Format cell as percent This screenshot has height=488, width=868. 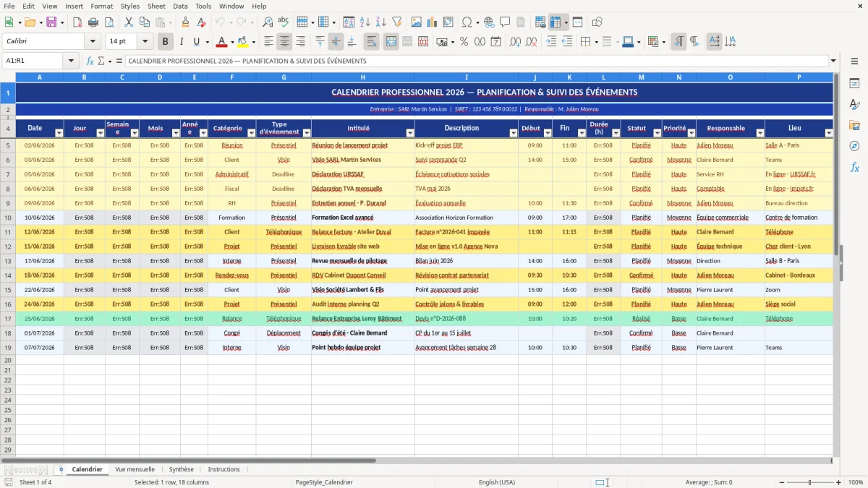pos(464,42)
